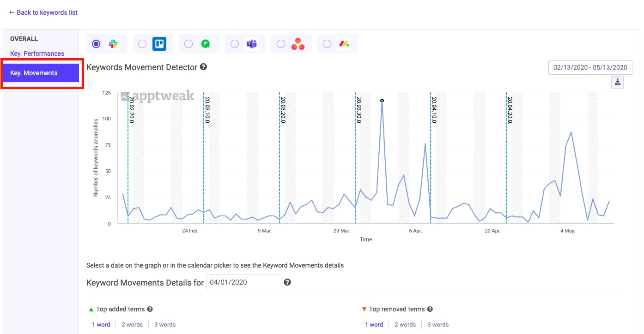Screen dimensions: 644x334
Task: Open the Key. Movements sidebar item
Action: (41, 73)
